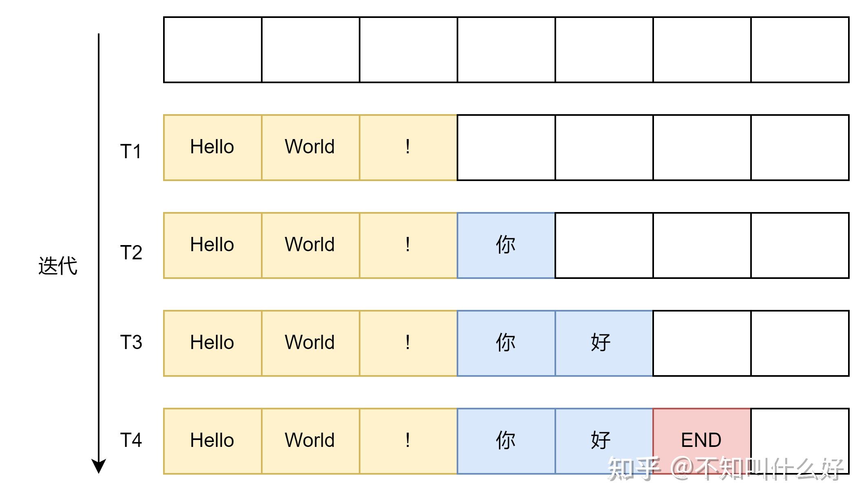Click the empty fourth cell in row T1
The height and width of the screenshot is (504, 866).
(506, 148)
